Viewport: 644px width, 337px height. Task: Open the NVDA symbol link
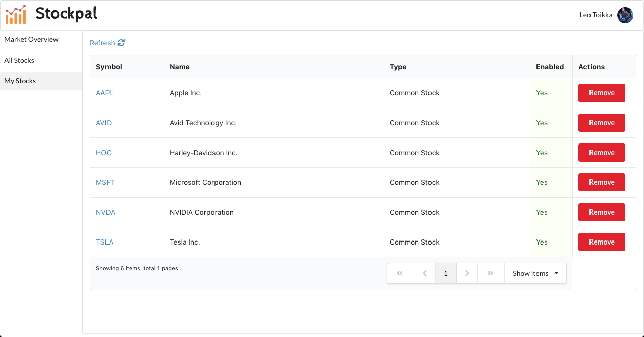pyautogui.click(x=105, y=212)
